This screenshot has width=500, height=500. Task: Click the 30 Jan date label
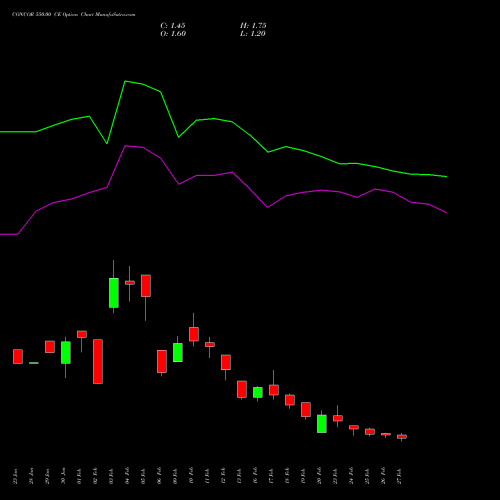point(63,476)
